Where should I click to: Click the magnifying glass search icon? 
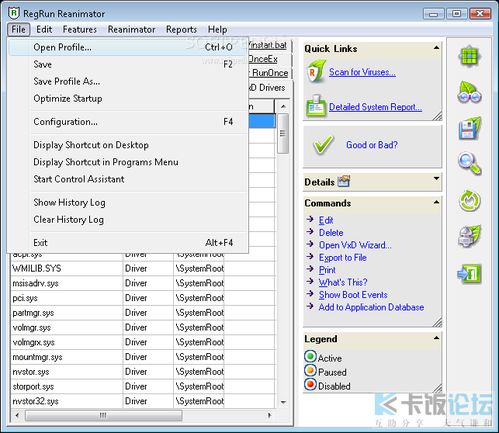(x=469, y=164)
